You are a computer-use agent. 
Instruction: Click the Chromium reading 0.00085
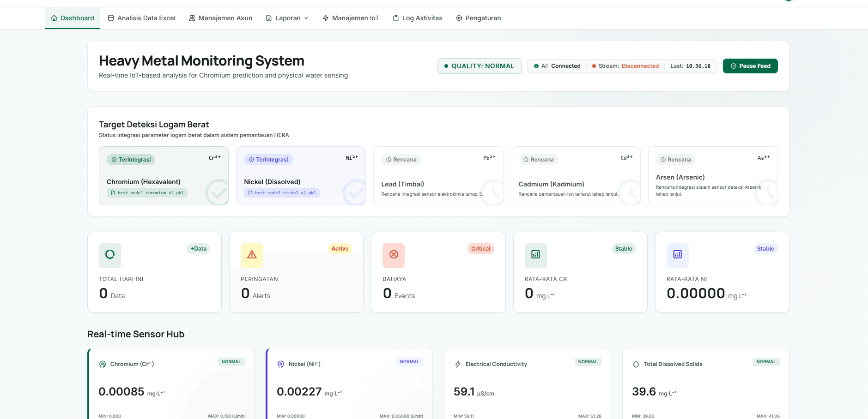pyautogui.click(x=121, y=392)
